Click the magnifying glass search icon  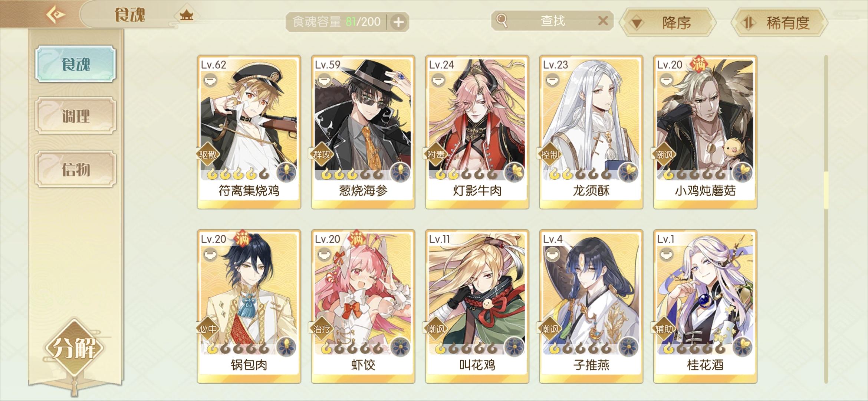[x=502, y=21]
